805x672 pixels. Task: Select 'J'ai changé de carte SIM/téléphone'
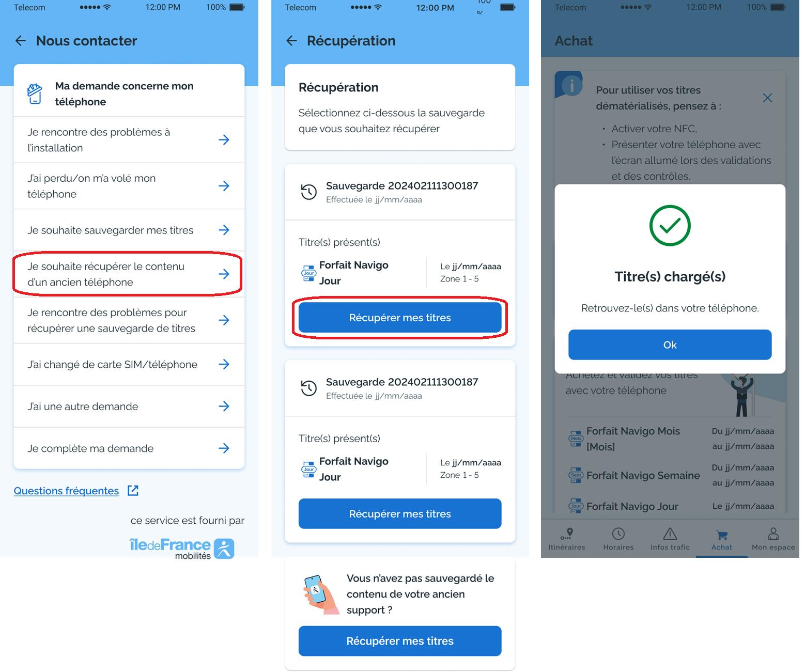pyautogui.click(x=129, y=364)
